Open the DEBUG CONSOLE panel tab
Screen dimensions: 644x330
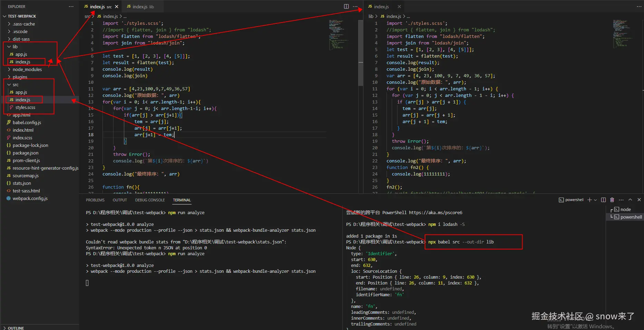tap(150, 200)
